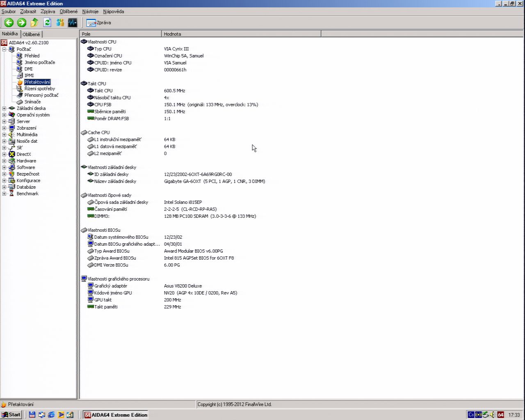Click the Hardware icon in tree
525x420 pixels.
11,161
